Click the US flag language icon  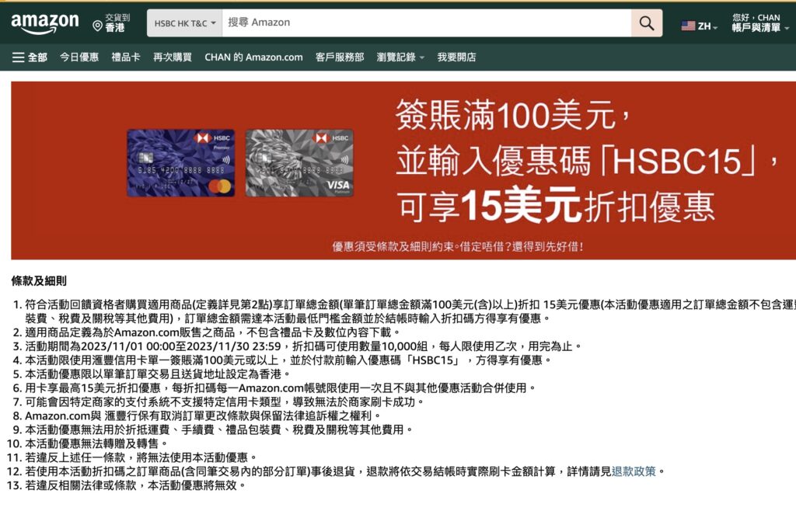[x=688, y=26]
